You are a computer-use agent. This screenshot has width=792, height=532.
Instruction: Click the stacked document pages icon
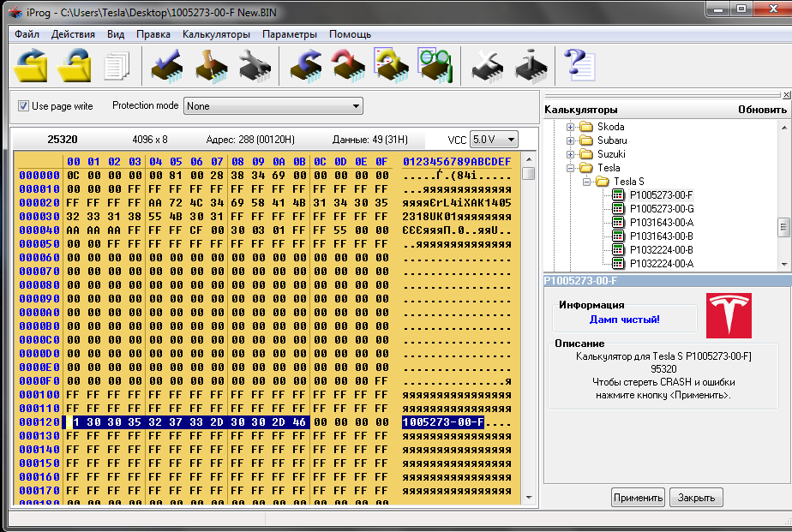(x=117, y=66)
